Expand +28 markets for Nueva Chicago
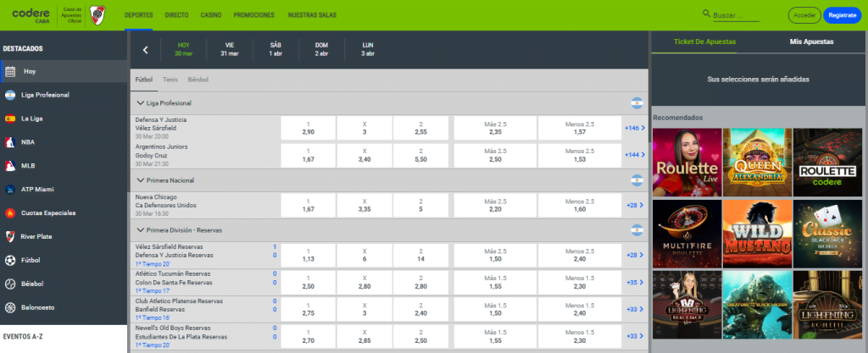 click(x=634, y=206)
